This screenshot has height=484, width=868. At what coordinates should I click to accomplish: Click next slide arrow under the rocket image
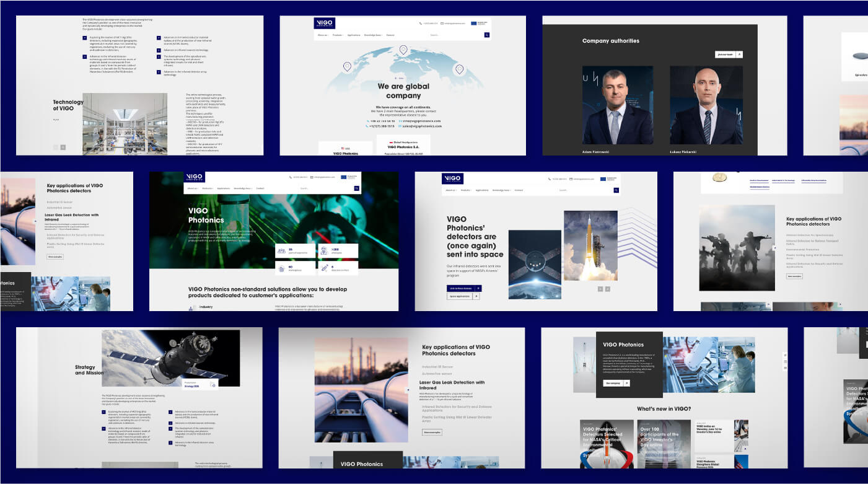[x=608, y=289]
